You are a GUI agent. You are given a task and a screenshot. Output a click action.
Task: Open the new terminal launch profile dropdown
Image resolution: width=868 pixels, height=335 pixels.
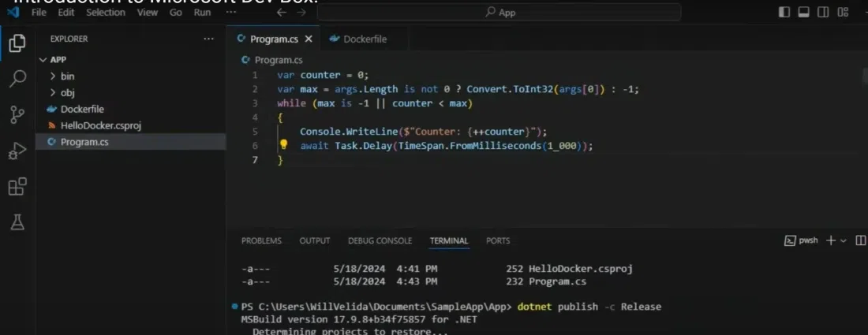pyautogui.click(x=844, y=240)
